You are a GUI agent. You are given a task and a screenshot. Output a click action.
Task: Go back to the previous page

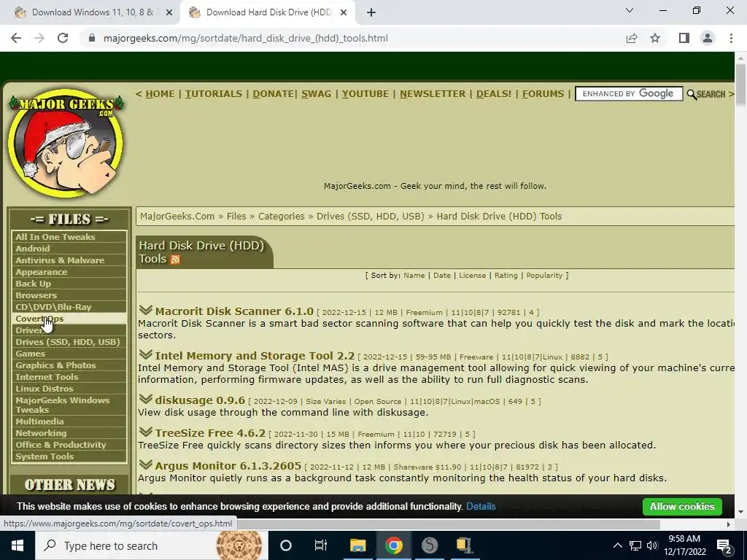(x=16, y=38)
